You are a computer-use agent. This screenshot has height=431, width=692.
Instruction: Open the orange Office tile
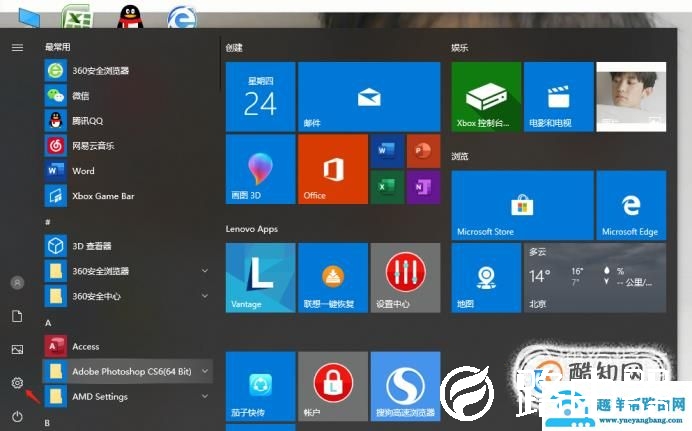(333, 169)
